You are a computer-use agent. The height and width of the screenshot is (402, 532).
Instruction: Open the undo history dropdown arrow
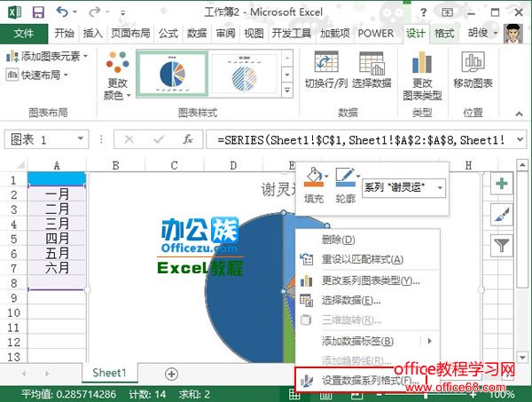pos(74,12)
